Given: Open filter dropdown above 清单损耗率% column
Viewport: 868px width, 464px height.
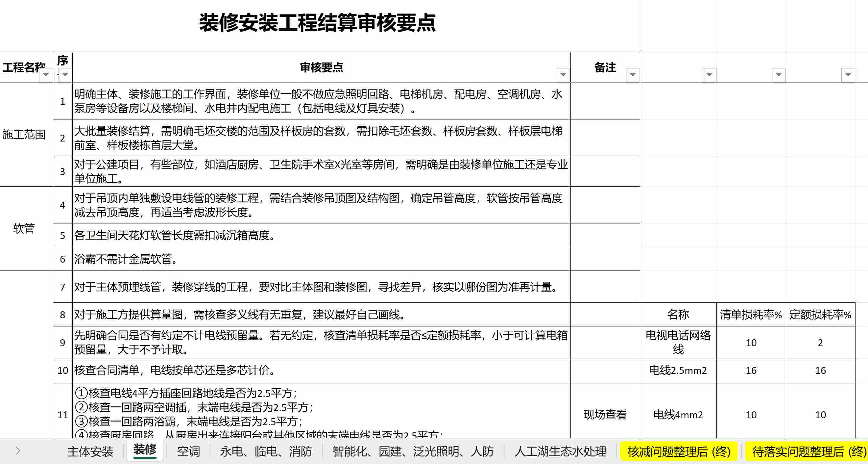Looking at the screenshot, I should [778, 75].
